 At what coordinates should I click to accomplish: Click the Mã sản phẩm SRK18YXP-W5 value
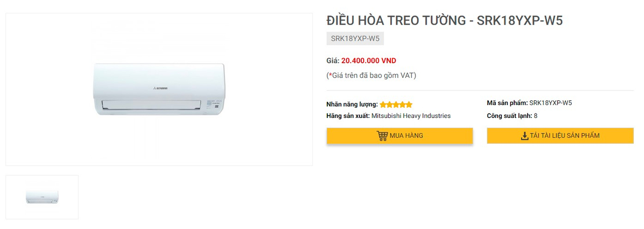551,103
